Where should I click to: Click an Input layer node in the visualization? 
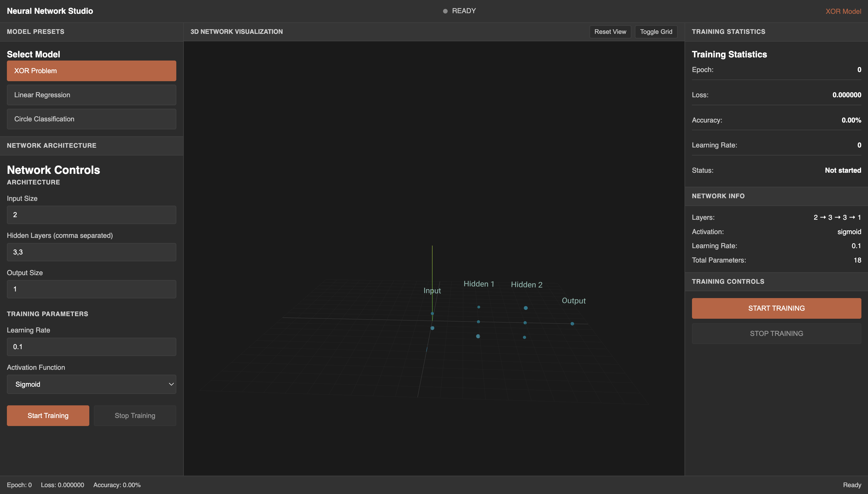[x=433, y=314]
